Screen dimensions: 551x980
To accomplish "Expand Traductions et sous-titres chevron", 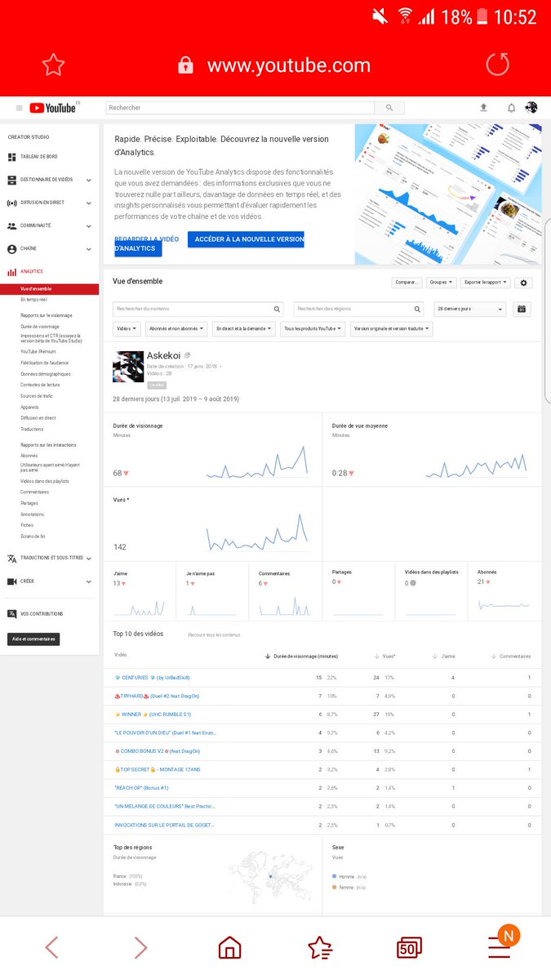I will pyautogui.click(x=89, y=559).
